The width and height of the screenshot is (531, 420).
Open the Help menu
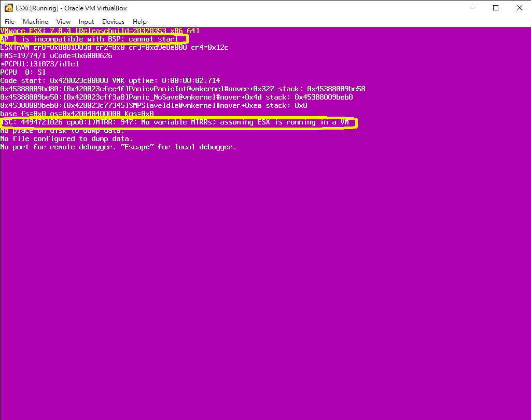coord(139,22)
